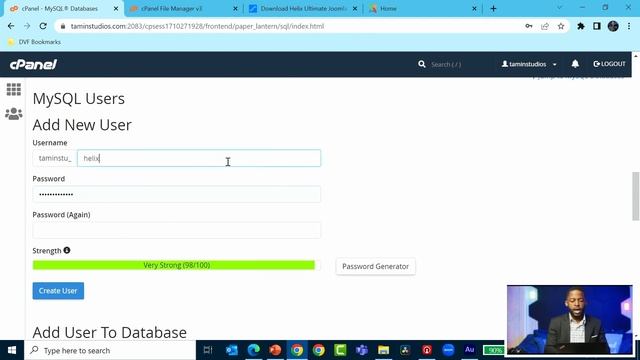Image resolution: width=640 pixels, height=360 pixels.
Task: Click the cPanel search box
Action: 446,64
